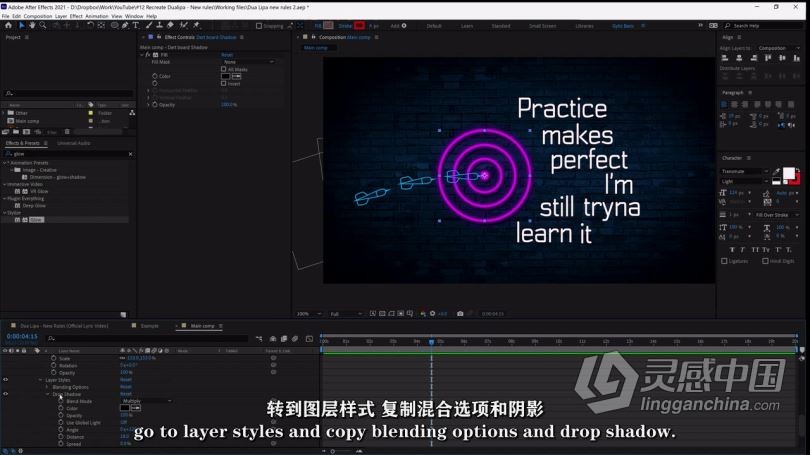Select the shape (ellipse) tool
This screenshot has width=810, height=455.
[x=114, y=25]
